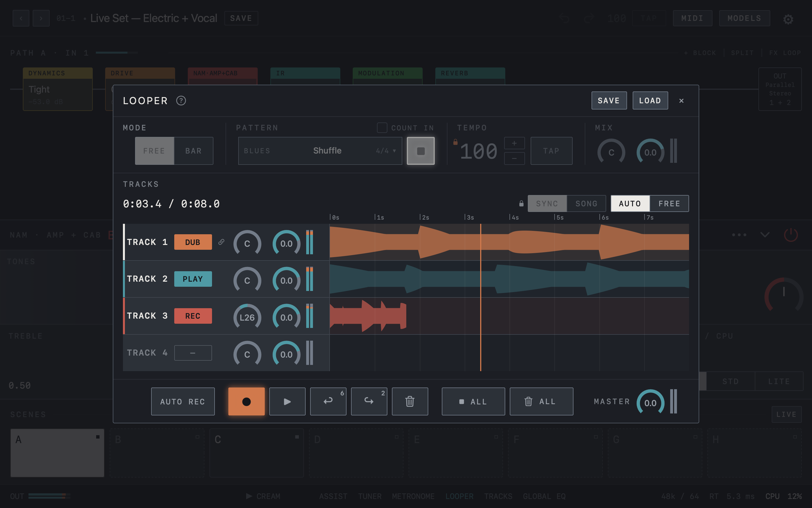Decrease tempo with minus button

(514, 158)
